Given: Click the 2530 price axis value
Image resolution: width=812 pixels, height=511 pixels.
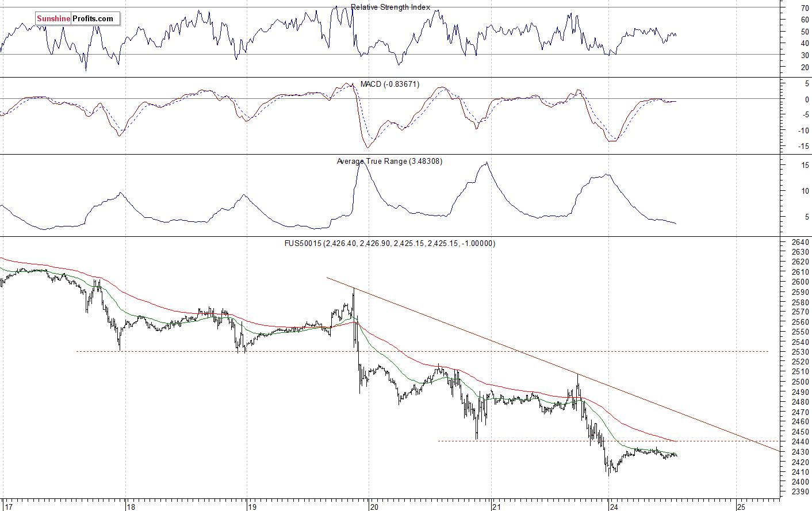Looking at the screenshot, I should point(800,352).
